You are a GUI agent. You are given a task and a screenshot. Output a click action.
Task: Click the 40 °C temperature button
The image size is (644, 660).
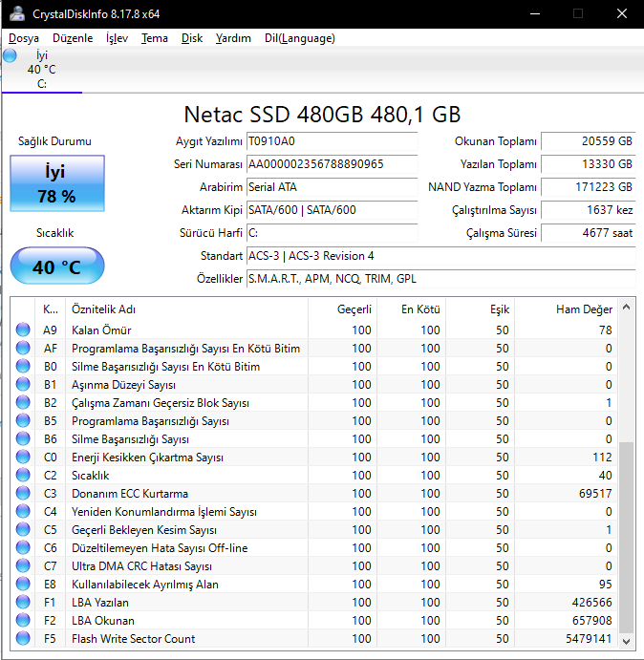coord(57,266)
